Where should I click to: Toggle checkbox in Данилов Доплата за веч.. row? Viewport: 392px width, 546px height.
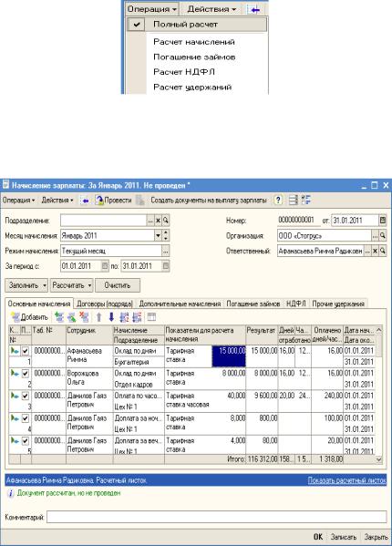[x=25, y=441]
